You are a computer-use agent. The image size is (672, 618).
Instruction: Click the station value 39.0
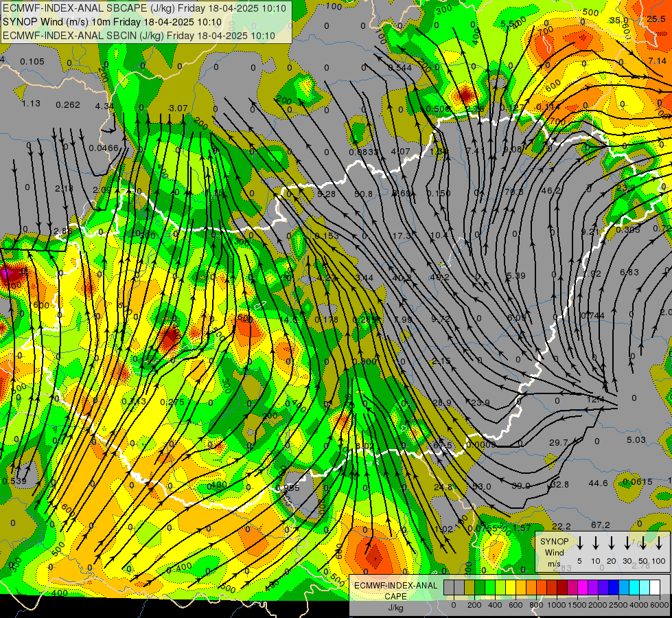(x=521, y=485)
